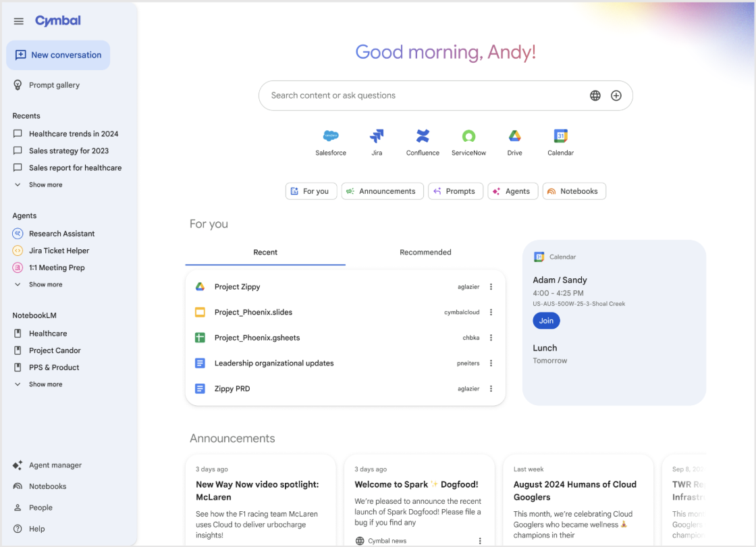This screenshot has height=547, width=756.
Task: Open options on Welcome to Spark card
Action: tap(480, 541)
